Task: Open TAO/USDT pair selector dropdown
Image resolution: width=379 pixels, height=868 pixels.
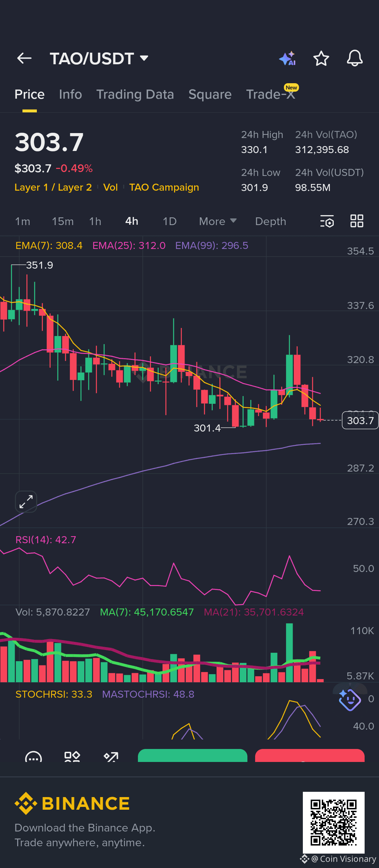Action: (x=99, y=58)
